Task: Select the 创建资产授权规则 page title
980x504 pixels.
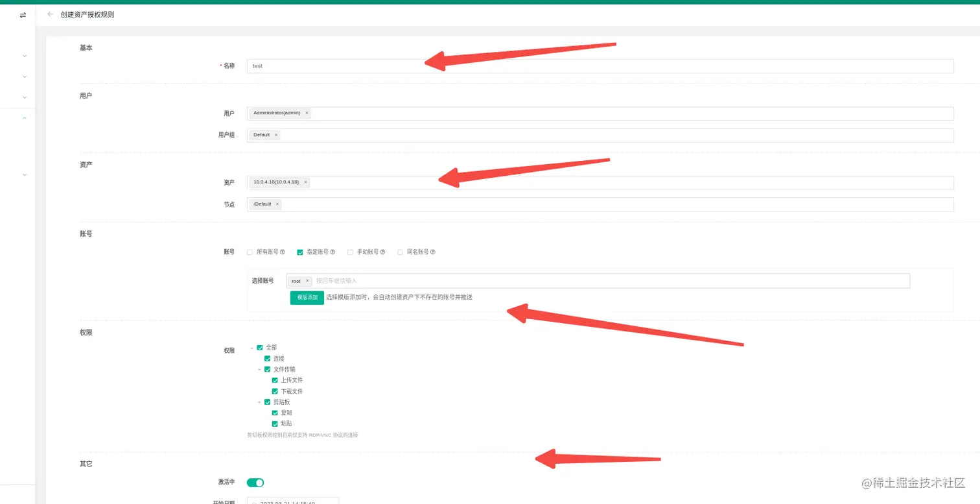Action: (87, 14)
